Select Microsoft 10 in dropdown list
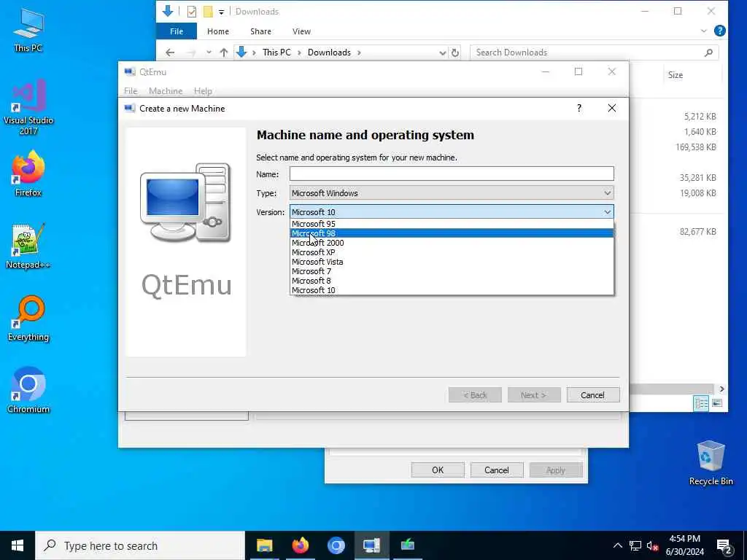747x560 pixels. tap(452, 290)
